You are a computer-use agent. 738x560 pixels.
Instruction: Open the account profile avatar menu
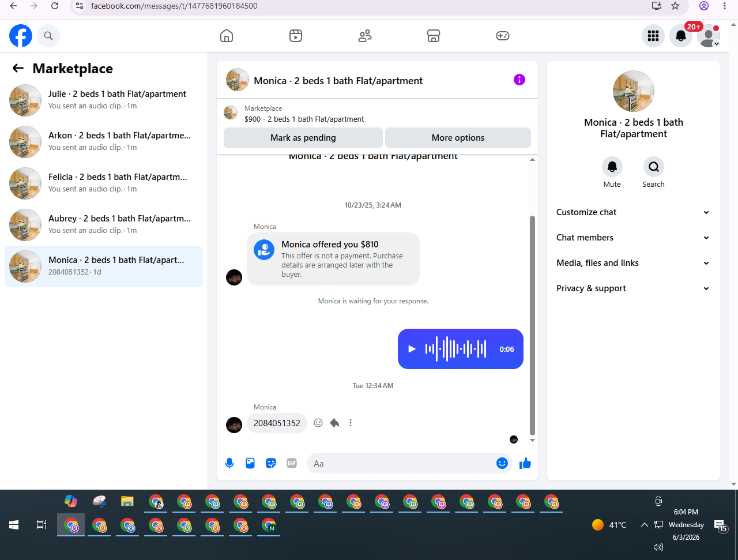(709, 36)
